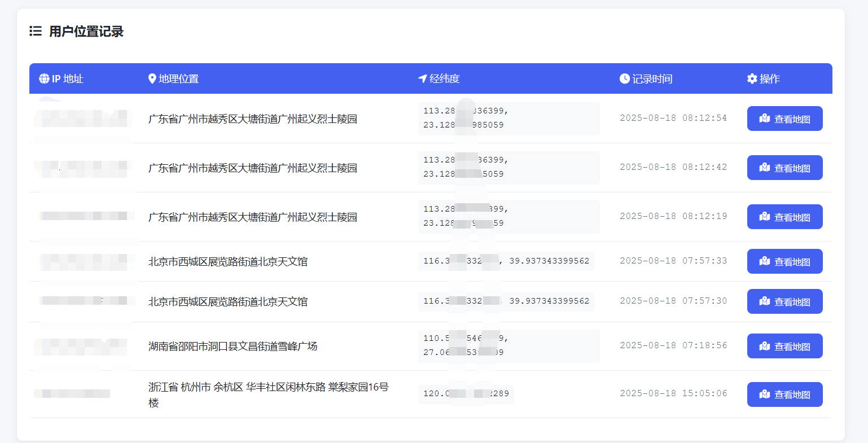Screen dimensions: 868x443
Task: Select the 北京天文馆 location in the 07:57:30 row
Action: click(228, 301)
